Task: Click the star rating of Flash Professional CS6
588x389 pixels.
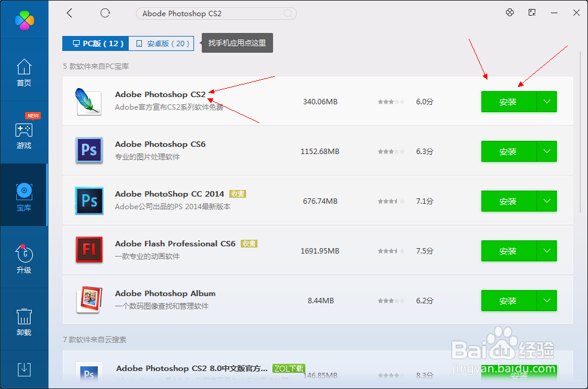Action: click(x=391, y=251)
